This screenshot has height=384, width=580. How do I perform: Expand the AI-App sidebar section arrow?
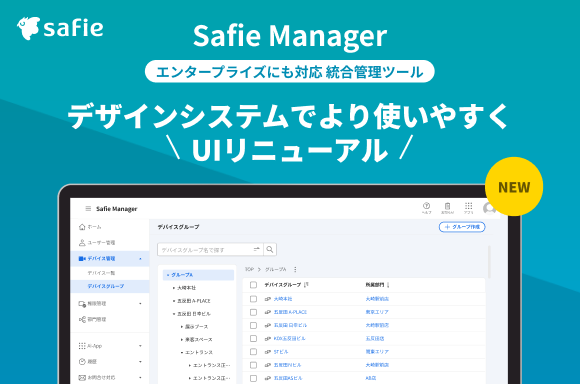tap(140, 346)
